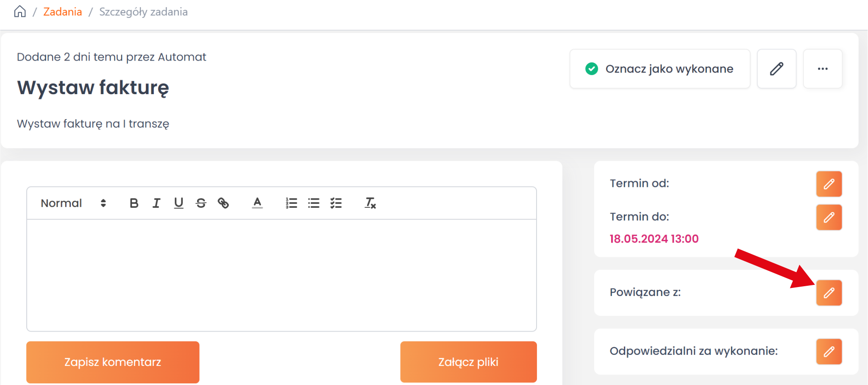Click the home icon in breadcrumb
Viewport: 868px width, 385px height.
[x=20, y=11]
